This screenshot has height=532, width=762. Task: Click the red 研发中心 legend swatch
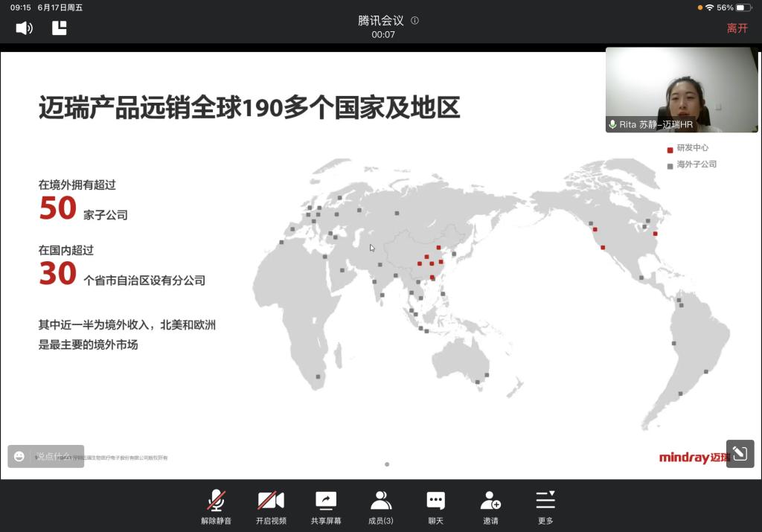pos(670,150)
